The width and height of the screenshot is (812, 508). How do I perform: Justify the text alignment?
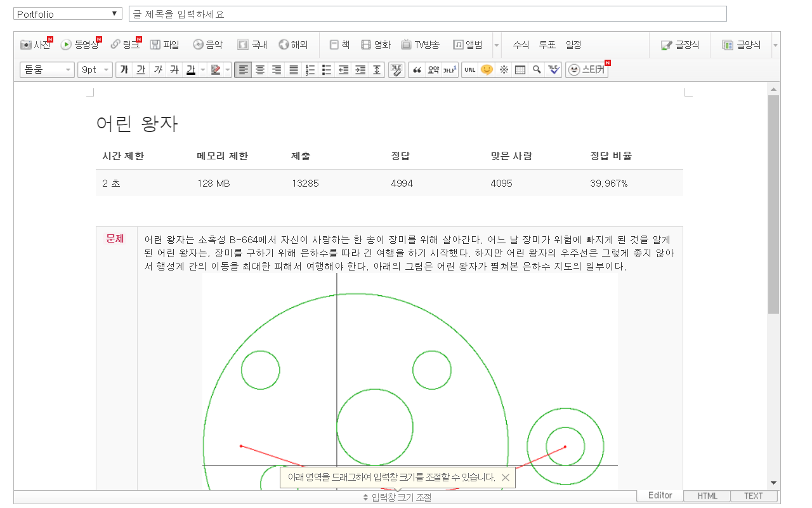pos(294,70)
